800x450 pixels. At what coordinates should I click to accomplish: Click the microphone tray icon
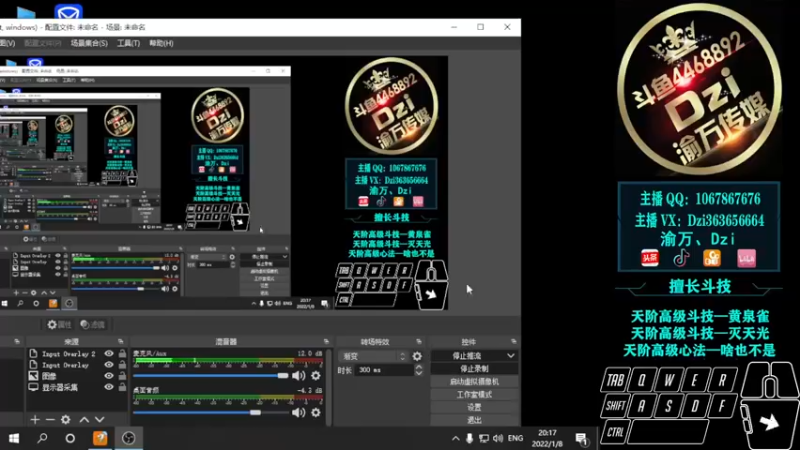pyautogui.click(x=469, y=438)
